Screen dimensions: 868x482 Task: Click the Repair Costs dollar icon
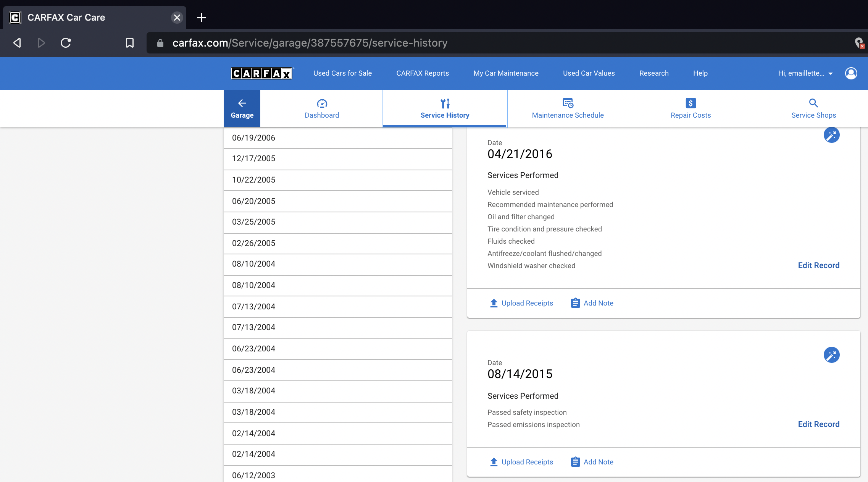(x=691, y=103)
